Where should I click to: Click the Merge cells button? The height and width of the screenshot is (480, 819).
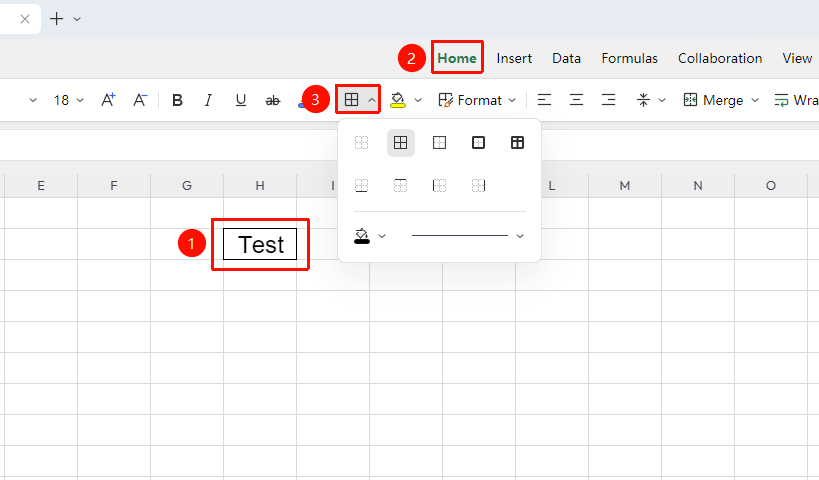(713, 100)
